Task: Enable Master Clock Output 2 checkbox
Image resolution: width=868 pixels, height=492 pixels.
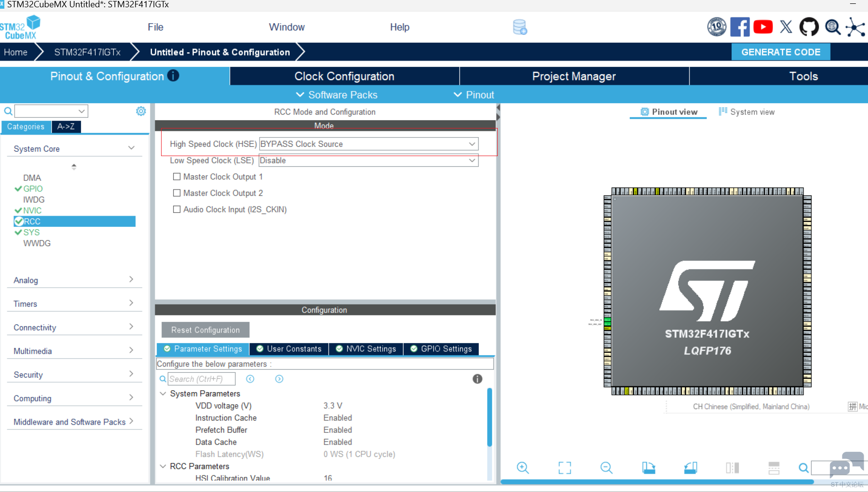Action: (x=177, y=193)
